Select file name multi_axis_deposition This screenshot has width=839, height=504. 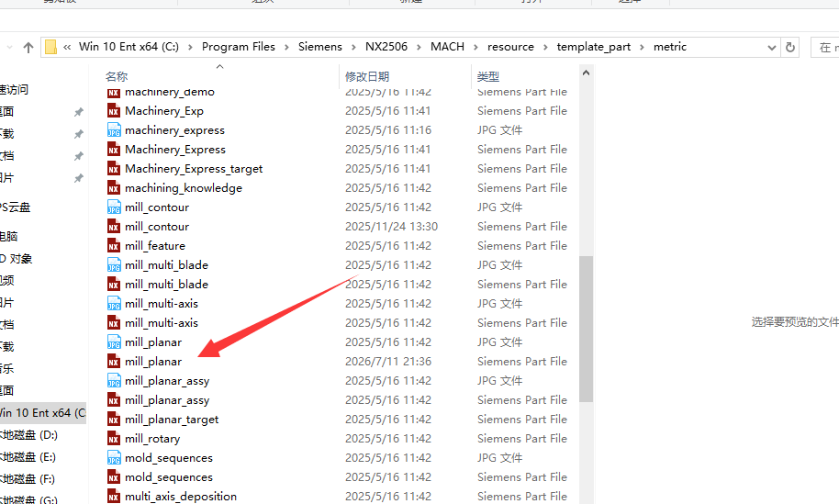coord(181,497)
